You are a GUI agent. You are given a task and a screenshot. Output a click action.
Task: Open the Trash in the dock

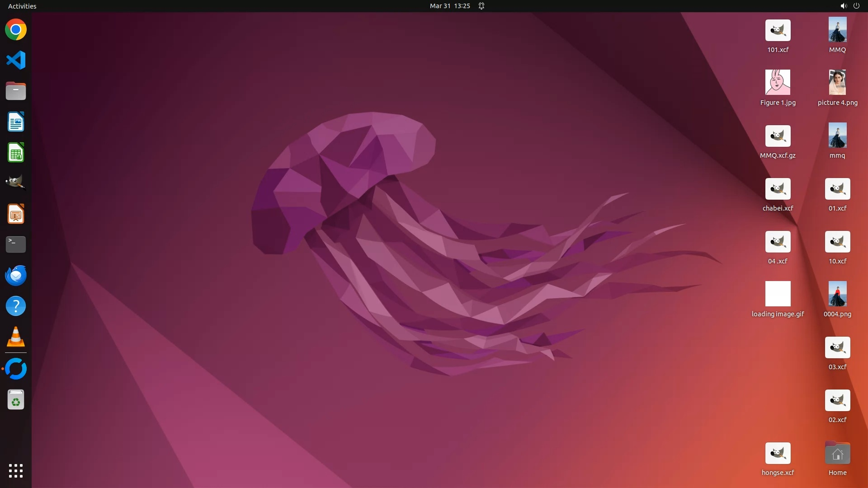[x=16, y=400]
